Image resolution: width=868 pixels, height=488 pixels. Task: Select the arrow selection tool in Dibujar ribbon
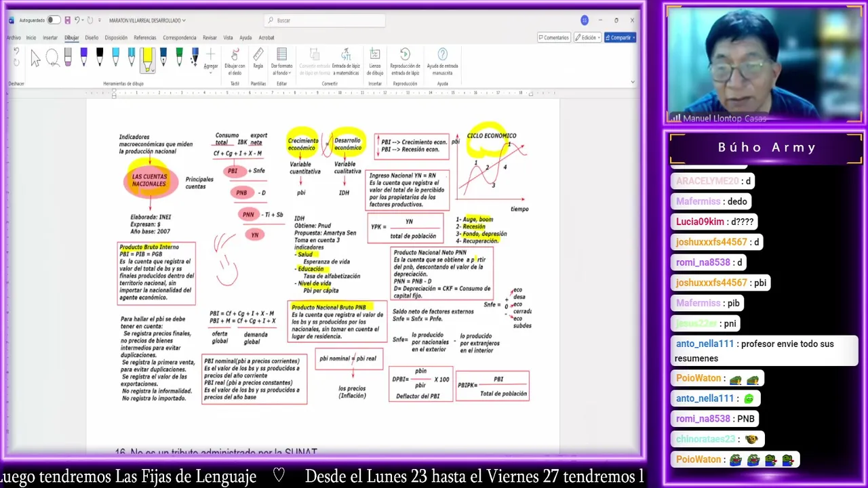[x=35, y=59]
